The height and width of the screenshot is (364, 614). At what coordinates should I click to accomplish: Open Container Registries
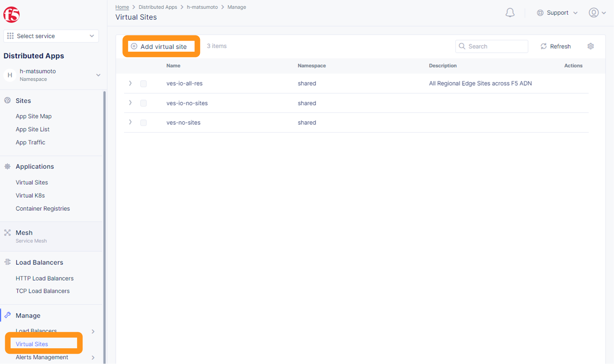(x=43, y=209)
